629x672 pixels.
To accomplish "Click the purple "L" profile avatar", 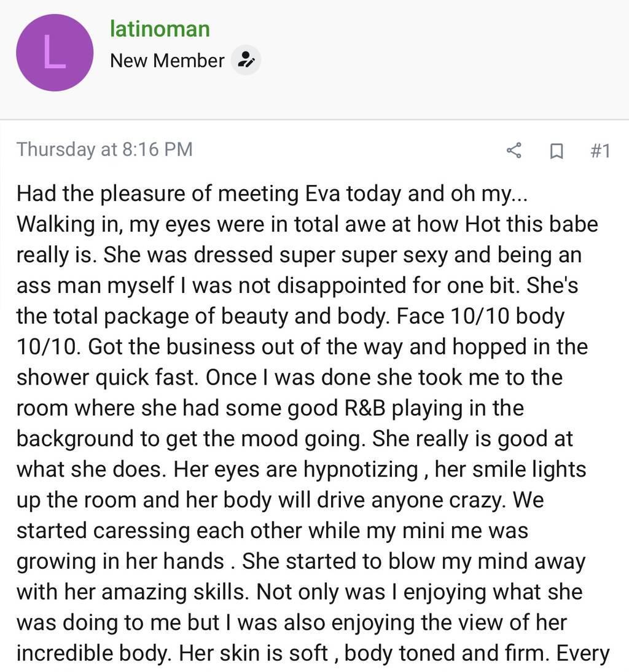I will [x=55, y=53].
